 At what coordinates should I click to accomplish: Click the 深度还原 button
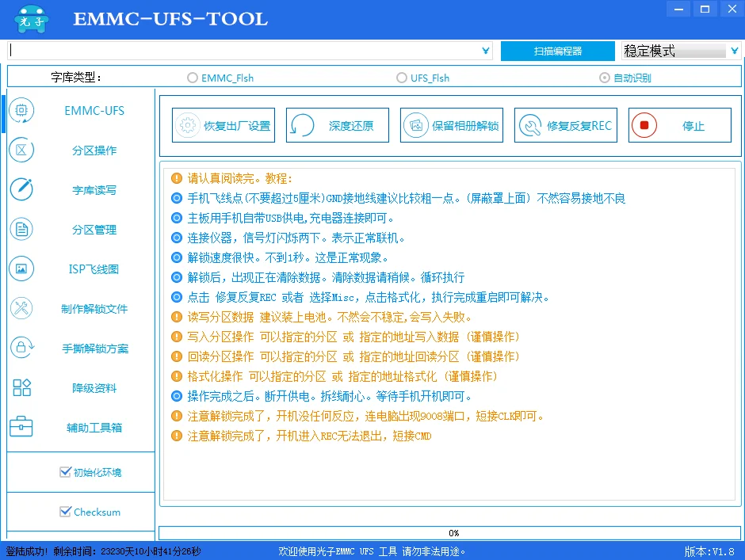(338, 125)
